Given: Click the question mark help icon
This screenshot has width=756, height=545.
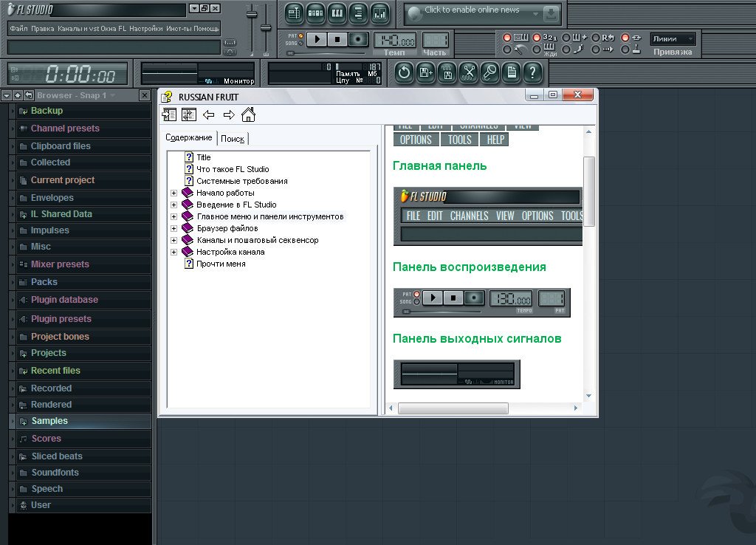Looking at the screenshot, I should [x=532, y=72].
